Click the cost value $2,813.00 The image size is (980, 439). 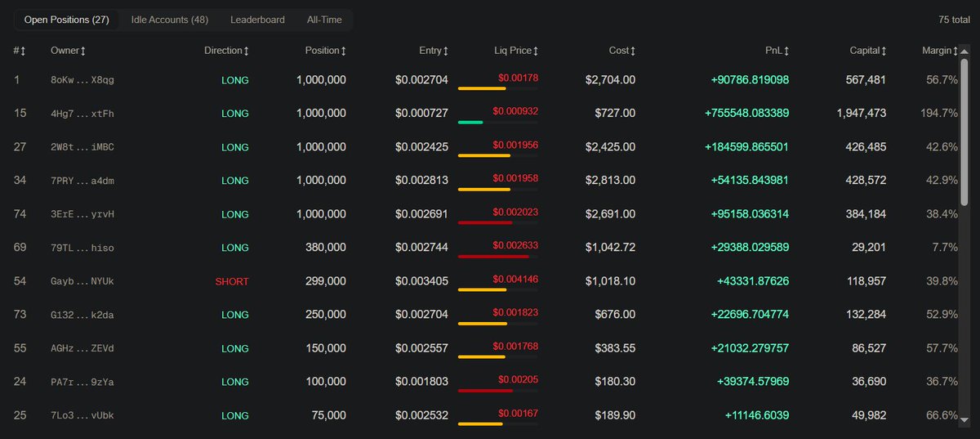click(x=611, y=181)
